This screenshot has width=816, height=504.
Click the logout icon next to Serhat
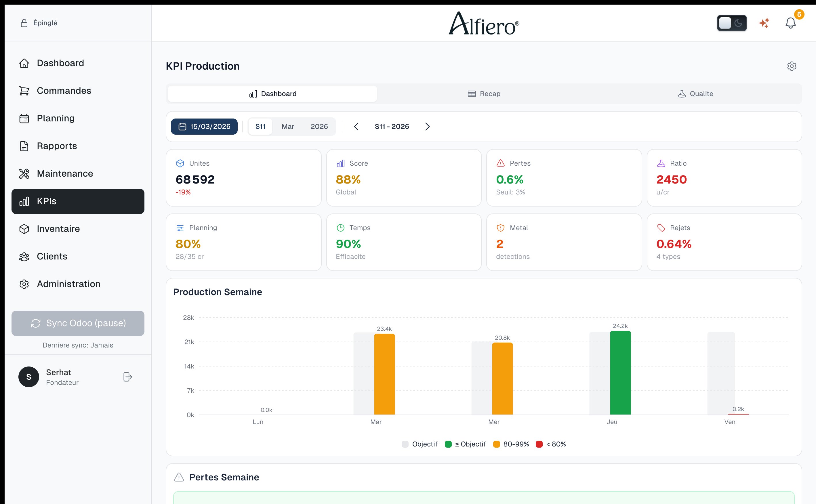[128, 377]
